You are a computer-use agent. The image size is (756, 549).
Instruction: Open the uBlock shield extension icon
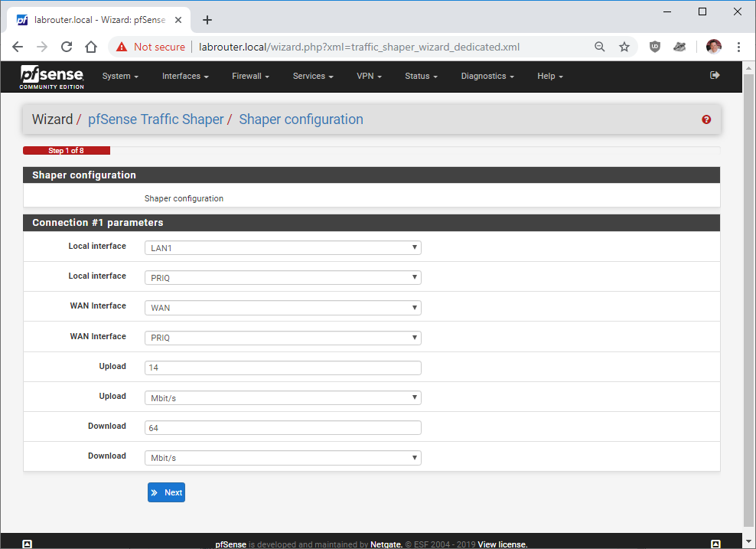tap(655, 47)
